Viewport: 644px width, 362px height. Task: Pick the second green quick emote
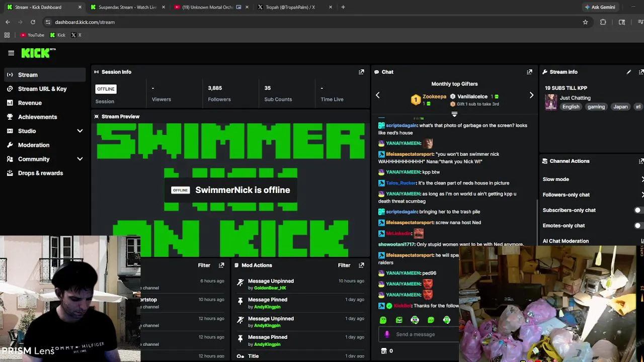pos(399,320)
